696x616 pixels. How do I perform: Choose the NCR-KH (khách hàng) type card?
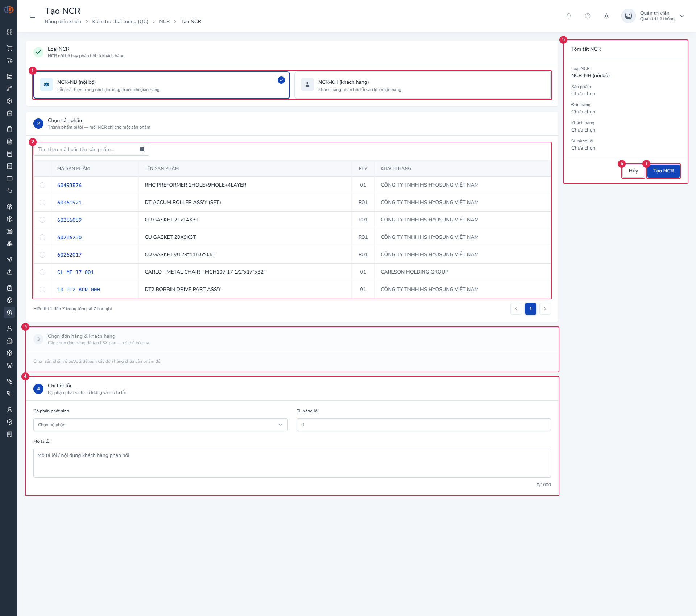point(423,85)
